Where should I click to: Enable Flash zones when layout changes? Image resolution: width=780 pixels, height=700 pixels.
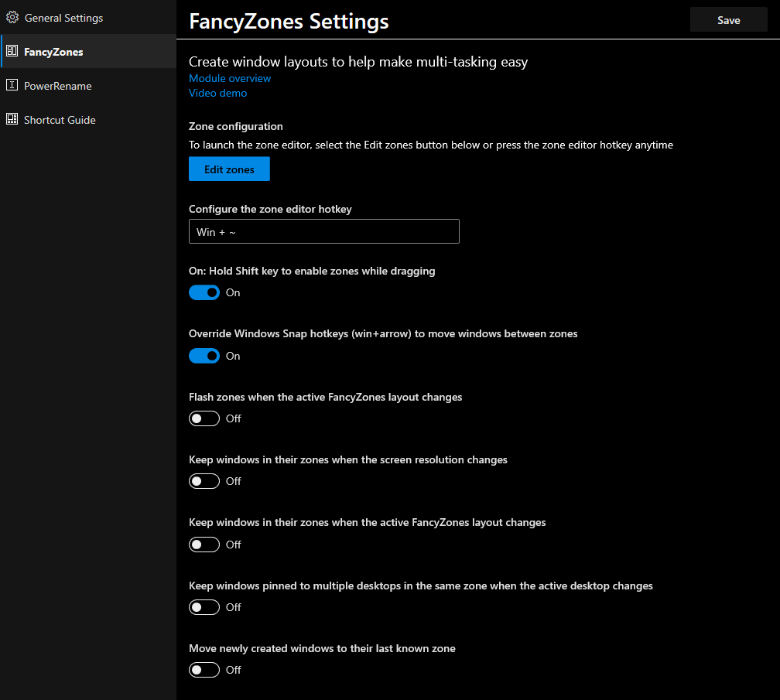coord(204,418)
